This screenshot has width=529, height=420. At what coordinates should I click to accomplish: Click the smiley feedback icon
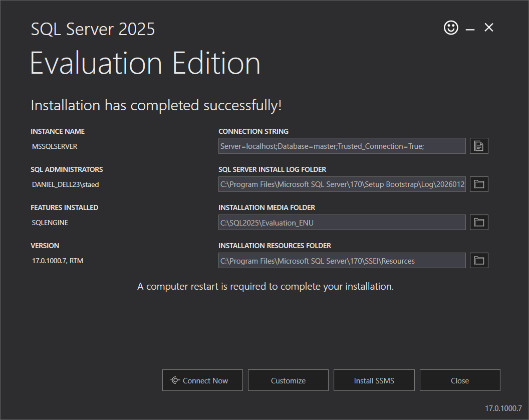(450, 28)
